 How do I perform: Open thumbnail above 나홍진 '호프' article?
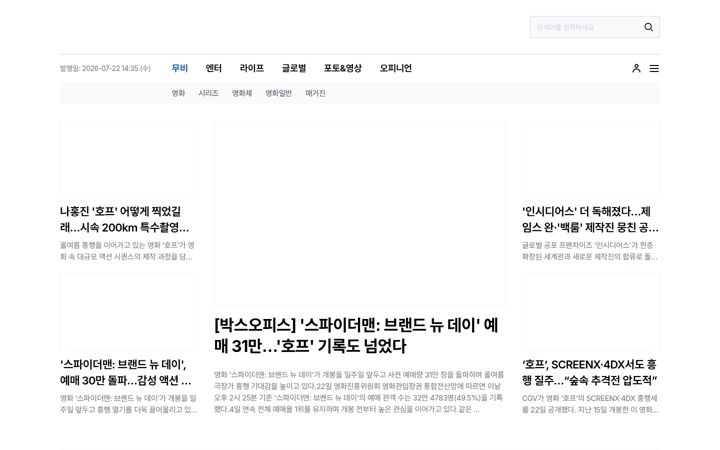[129, 159]
